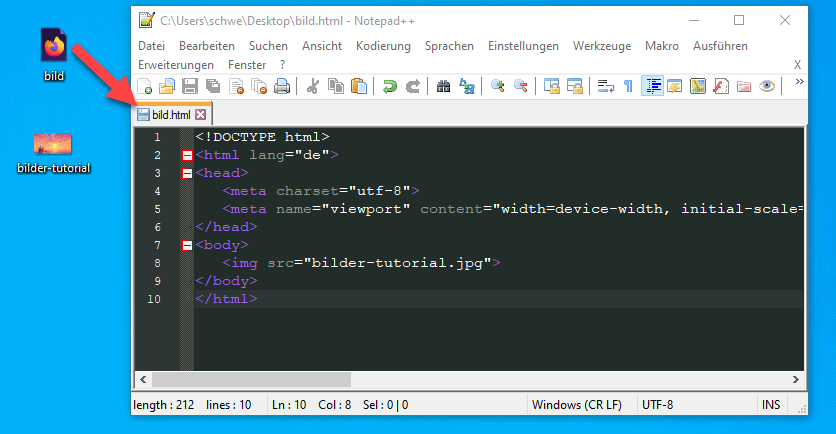Zoom in with the magnifier plus icon

pyautogui.click(x=497, y=86)
